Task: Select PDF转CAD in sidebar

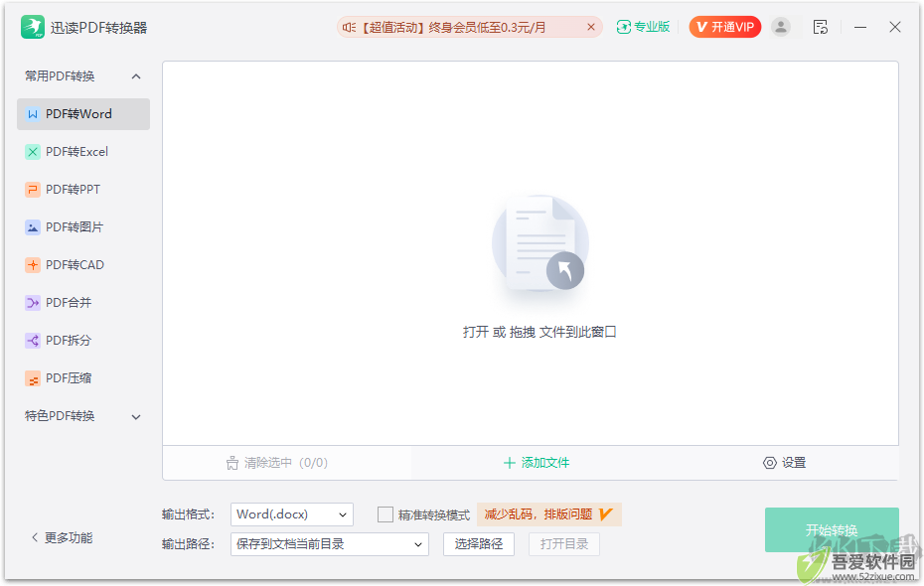Action: (x=83, y=265)
